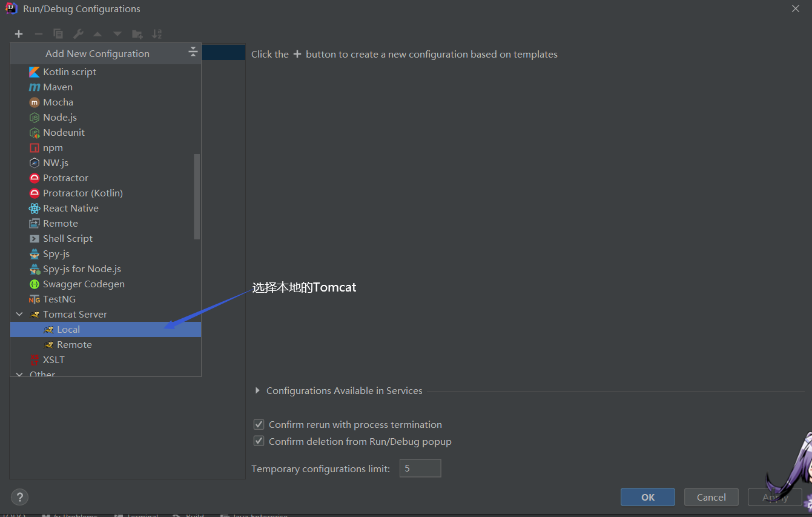Screen dimensions: 812x517
Task: Choose Local under Tomcat Server
Action: click(105, 330)
